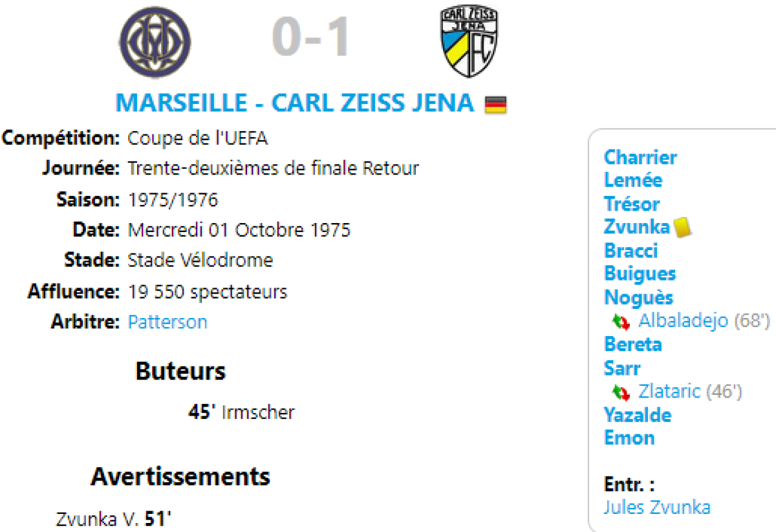The image size is (776, 532).
Task: Click the Carl Zeiss Jena crest
Action: pyautogui.click(x=469, y=41)
